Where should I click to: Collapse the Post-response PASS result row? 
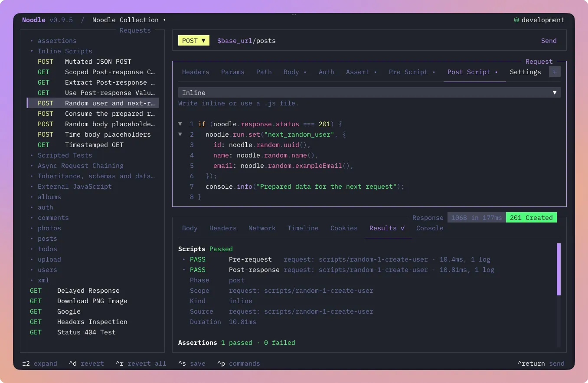coord(184,270)
